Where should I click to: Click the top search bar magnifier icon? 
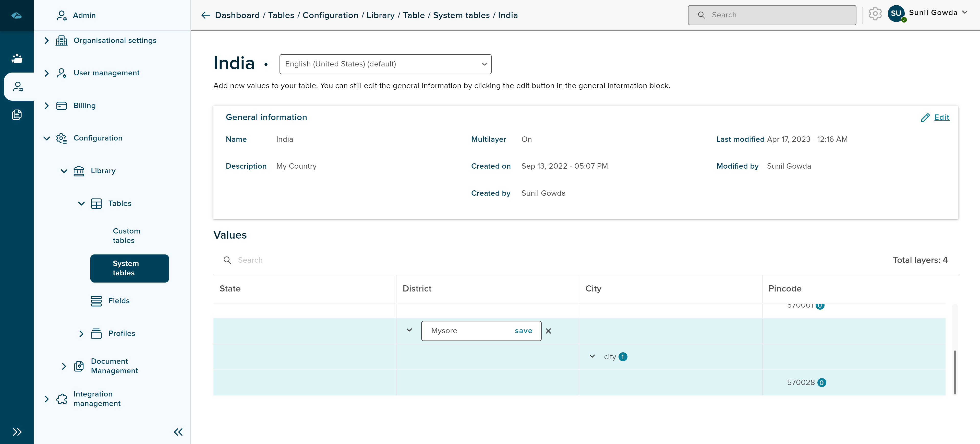tap(701, 15)
